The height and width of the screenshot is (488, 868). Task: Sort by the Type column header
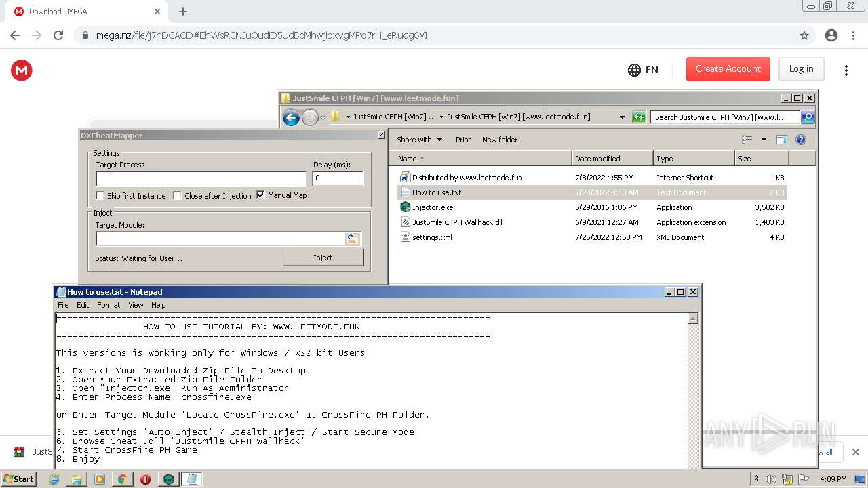click(694, 159)
